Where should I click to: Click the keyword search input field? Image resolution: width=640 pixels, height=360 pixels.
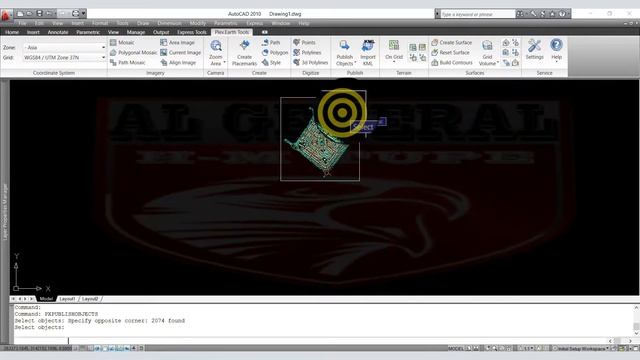pos(478,14)
